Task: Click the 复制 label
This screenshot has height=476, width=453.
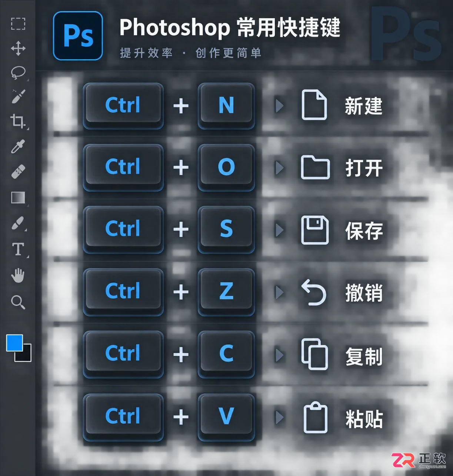Action: (x=364, y=356)
